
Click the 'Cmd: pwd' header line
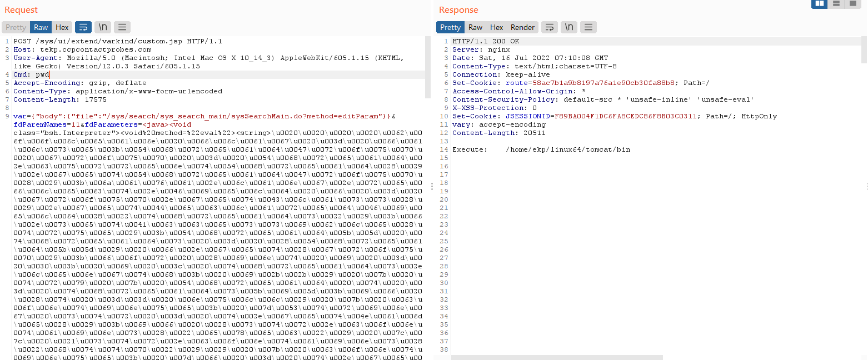pos(32,74)
